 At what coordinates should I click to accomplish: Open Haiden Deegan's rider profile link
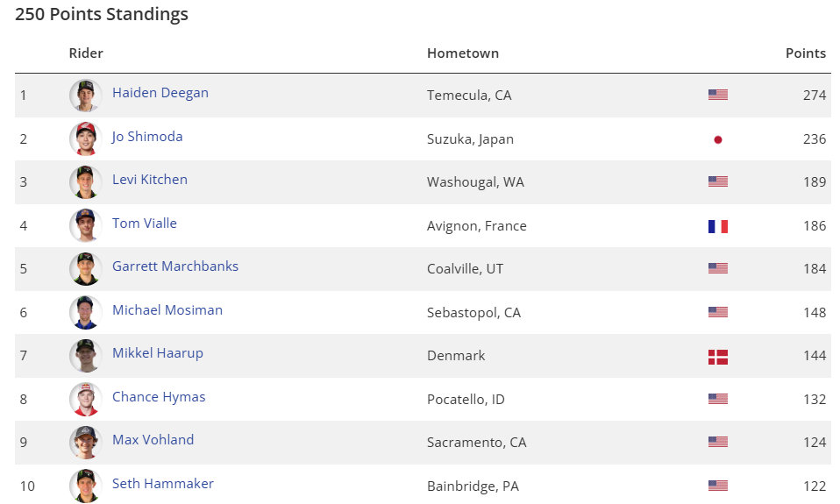tap(160, 93)
